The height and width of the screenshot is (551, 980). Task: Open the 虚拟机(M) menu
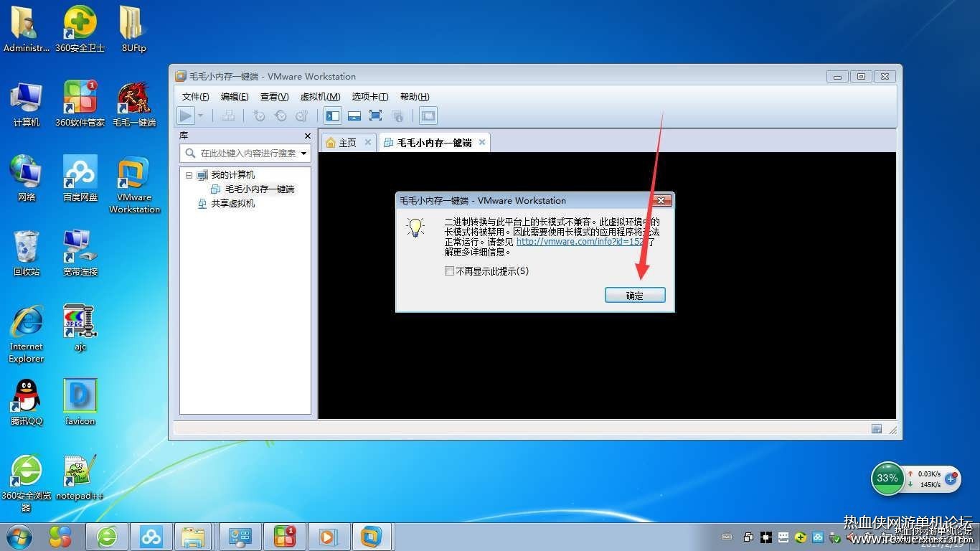click(x=320, y=97)
